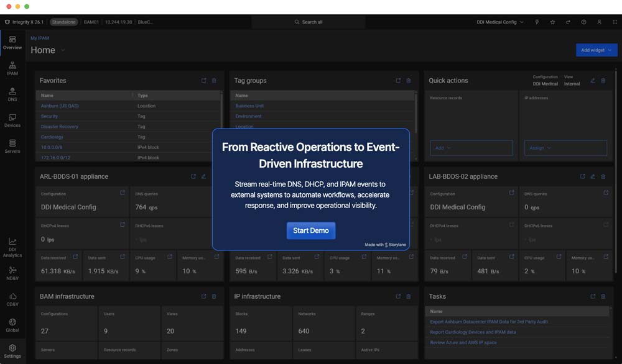Image resolution: width=622 pixels, height=364 pixels.
Task: Go to Servers in the sidebar
Action: [x=12, y=146]
